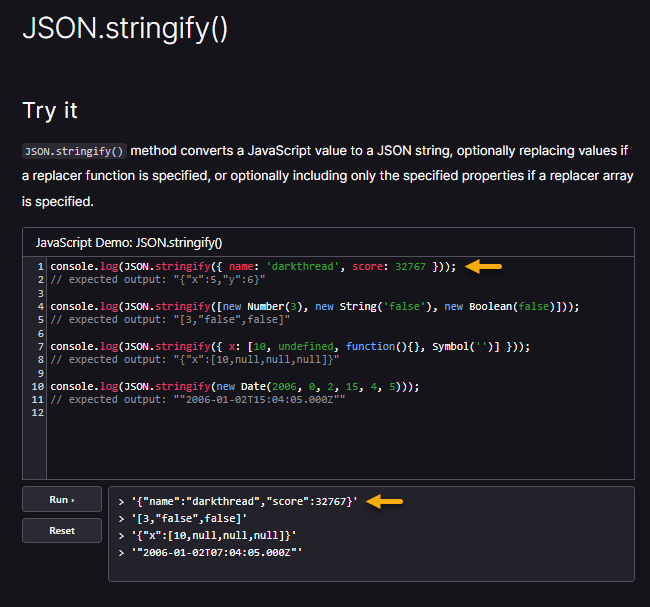Click the inline JSON.stringify() code in the description
The height and width of the screenshot is (607, 650).
(x=74, y=152)
